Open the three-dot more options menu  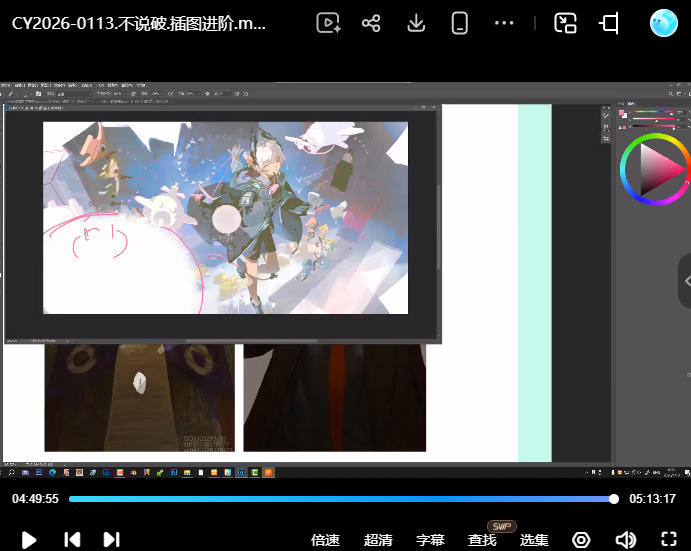504,23
